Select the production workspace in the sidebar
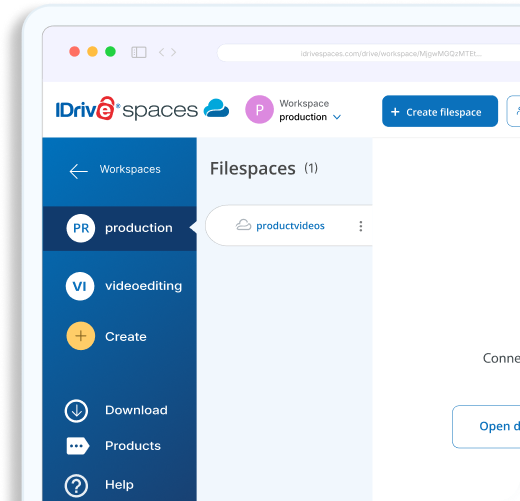Image resolution: width=520 pixels, height=501 pixels. (120, 228)
